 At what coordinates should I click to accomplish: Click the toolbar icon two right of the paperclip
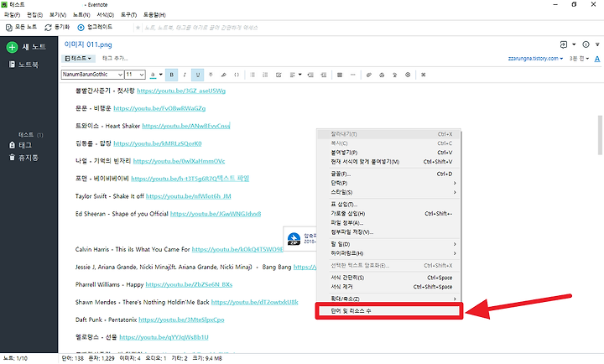click(x=394, y=75)
